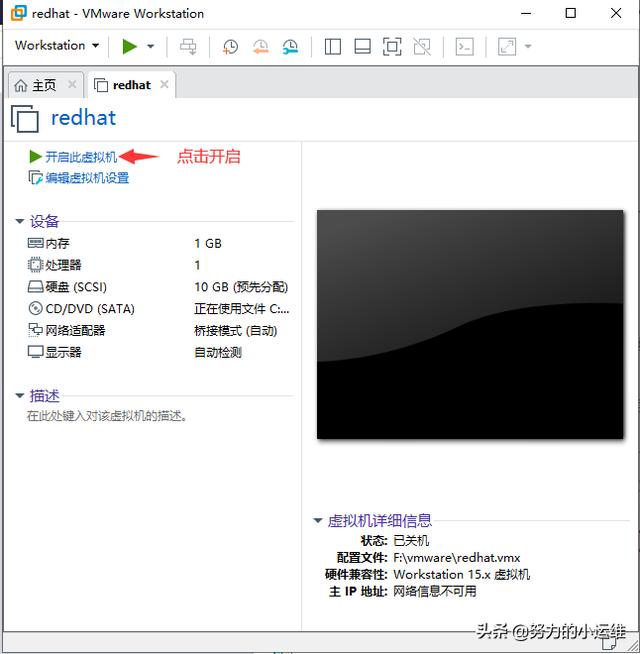Click the 桥接模式 (自动) value
This screenshot has width=640, height=654.
coord(235,330)
